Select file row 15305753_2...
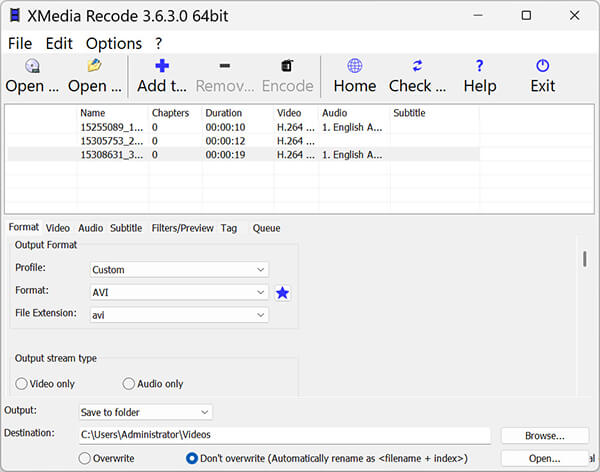Image resolution: width=600 pixels, height=472 pixels. 243,141
